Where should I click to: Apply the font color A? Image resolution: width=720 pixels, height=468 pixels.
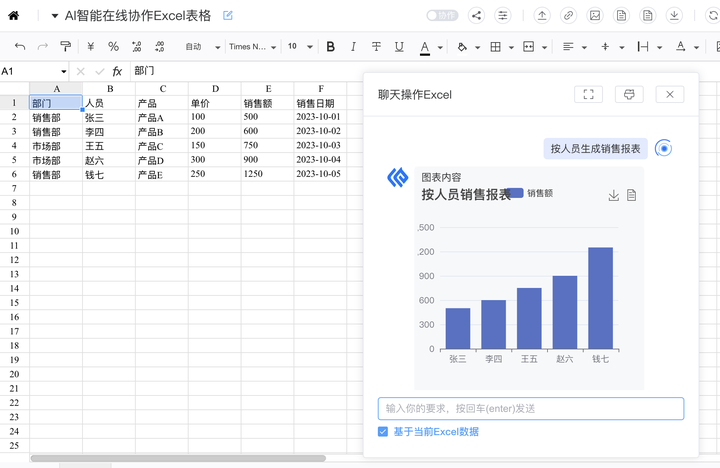point(425,47)
